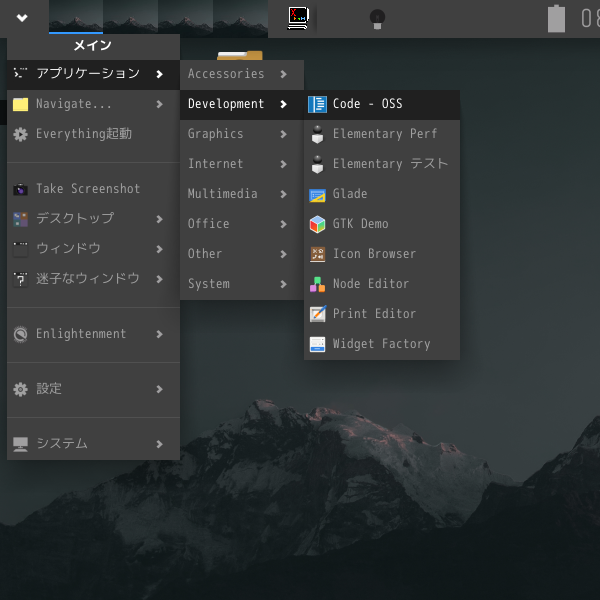Launch Icon Browser
This screenshot has height=600, width=600.
[382, 254]
